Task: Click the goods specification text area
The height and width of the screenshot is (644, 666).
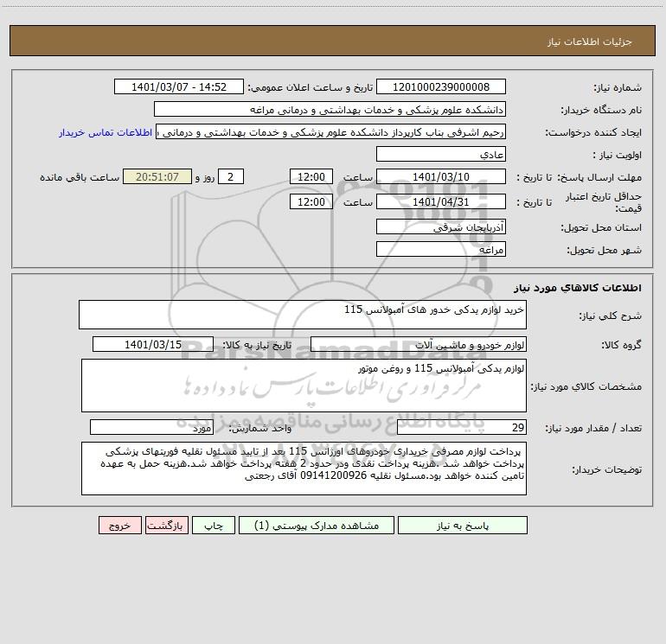Action: click(x=304, y=386)
